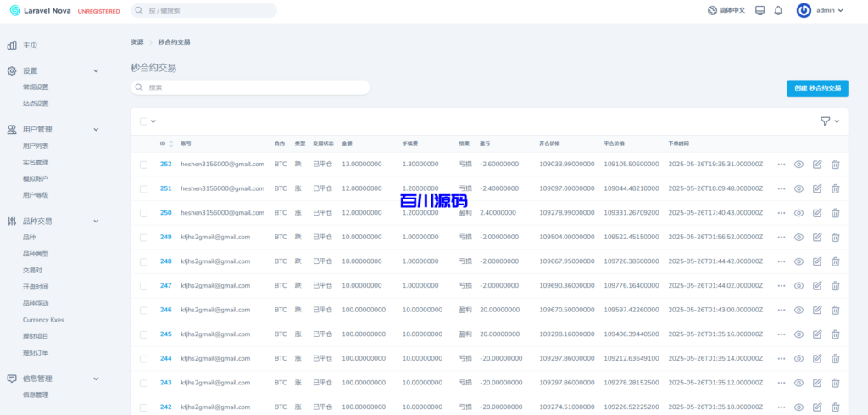Edit trade row with ID 244

pos(817,358)
